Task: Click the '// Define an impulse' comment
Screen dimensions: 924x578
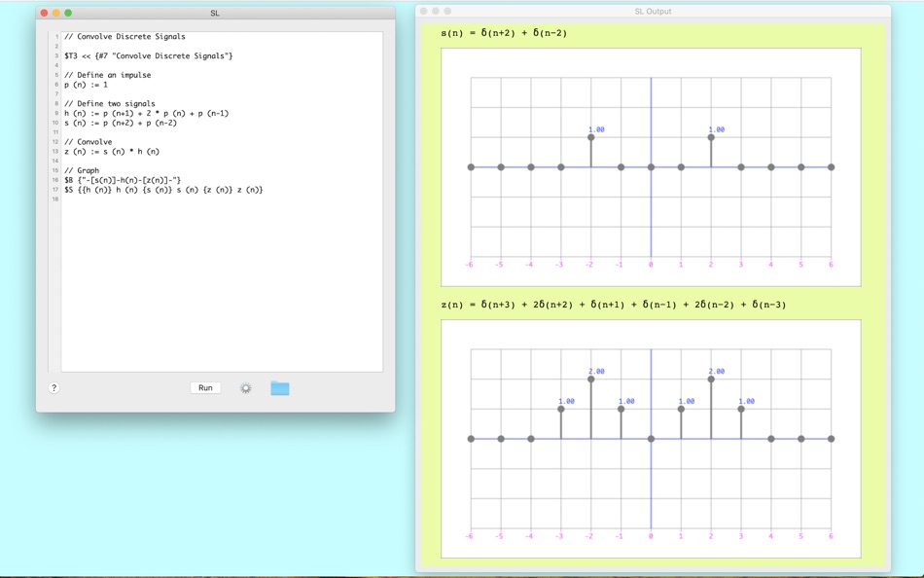Action: point(107,75)
